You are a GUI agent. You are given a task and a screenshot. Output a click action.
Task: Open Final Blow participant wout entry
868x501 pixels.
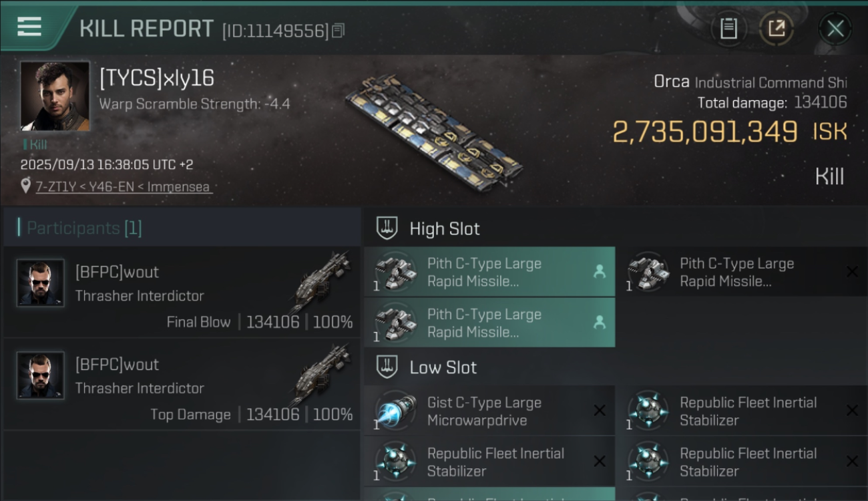pos(182,293)
